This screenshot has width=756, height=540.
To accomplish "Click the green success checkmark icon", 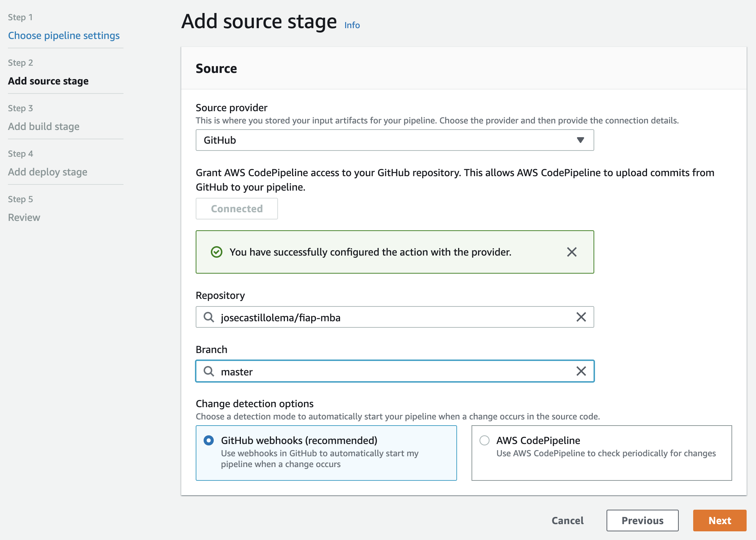I will click(216, 252).
